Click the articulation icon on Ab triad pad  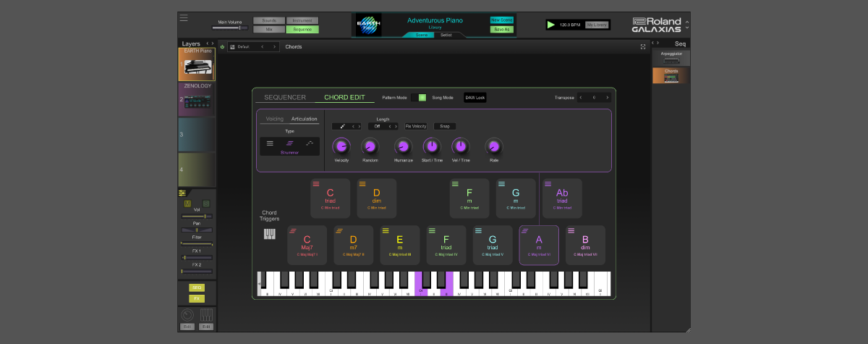point(548,184)
